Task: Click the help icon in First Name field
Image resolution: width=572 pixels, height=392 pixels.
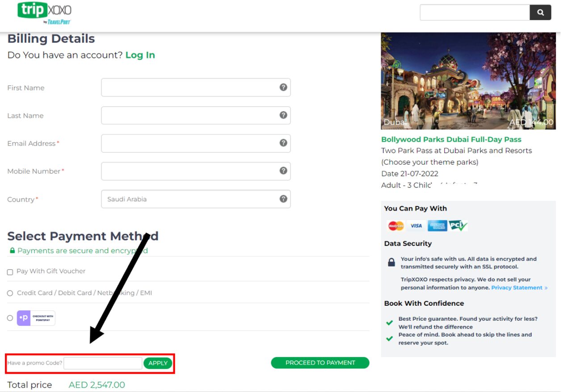Action: pyautogui.click(x=283, y=87)
